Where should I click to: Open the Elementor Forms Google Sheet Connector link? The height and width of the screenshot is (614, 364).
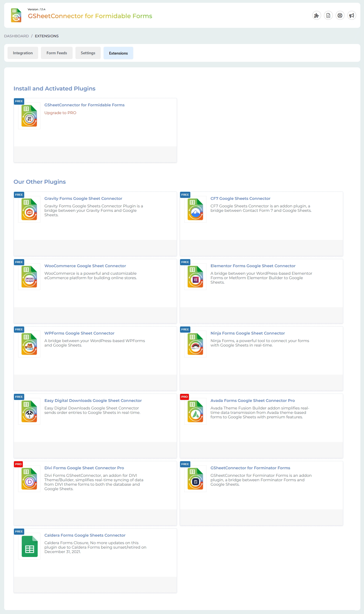point(253,266)
